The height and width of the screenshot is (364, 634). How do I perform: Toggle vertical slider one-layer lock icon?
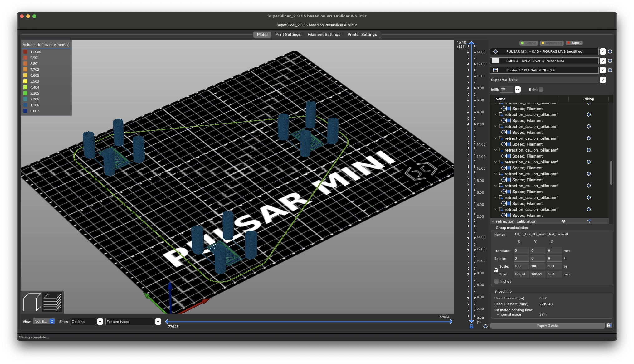click(x=471, y=326)
